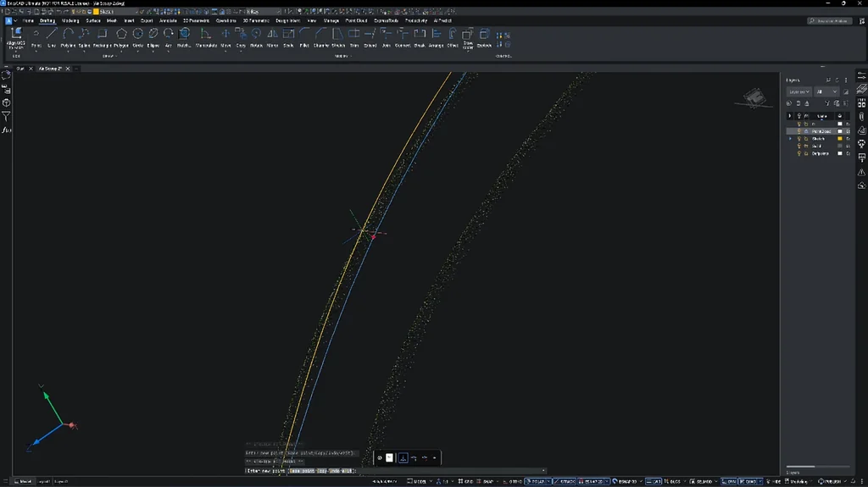The image size is (868, 487).
Task: Choose the Join tool
Action: (x=387, y=37)
